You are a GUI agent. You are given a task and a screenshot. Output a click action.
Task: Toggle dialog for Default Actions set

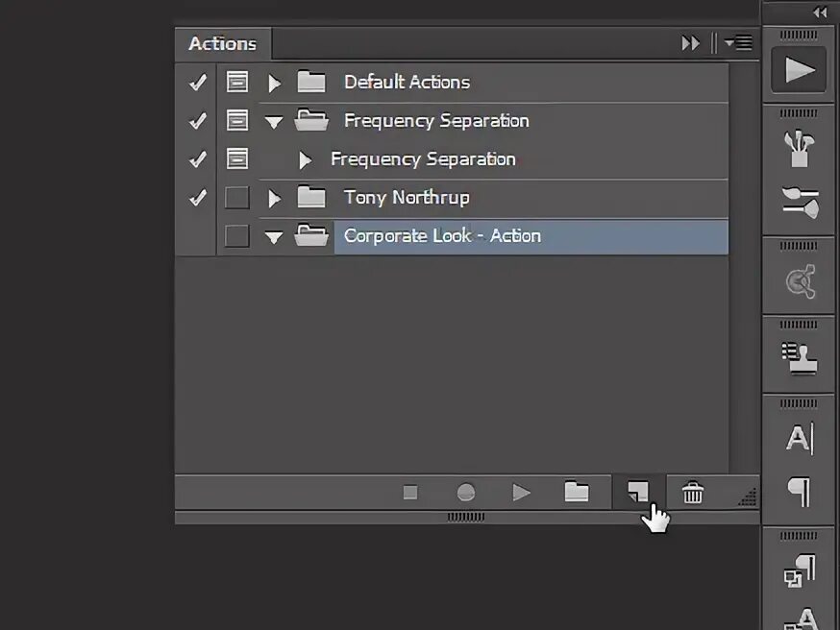(x=236, y=82)
